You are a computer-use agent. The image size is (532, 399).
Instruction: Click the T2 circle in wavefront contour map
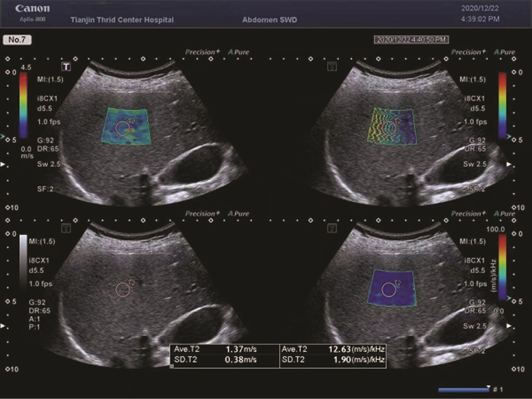(389, 128)
